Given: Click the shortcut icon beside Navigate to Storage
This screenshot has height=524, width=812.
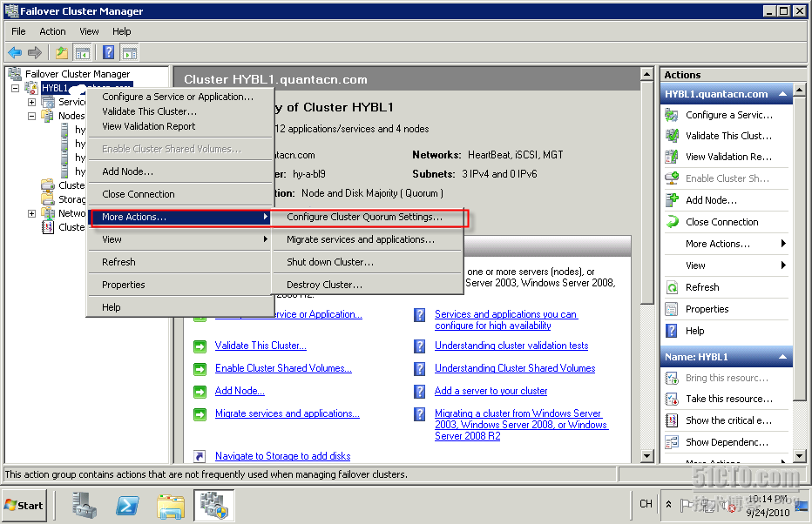Looking at the screenshot, I should pos(200,456).
